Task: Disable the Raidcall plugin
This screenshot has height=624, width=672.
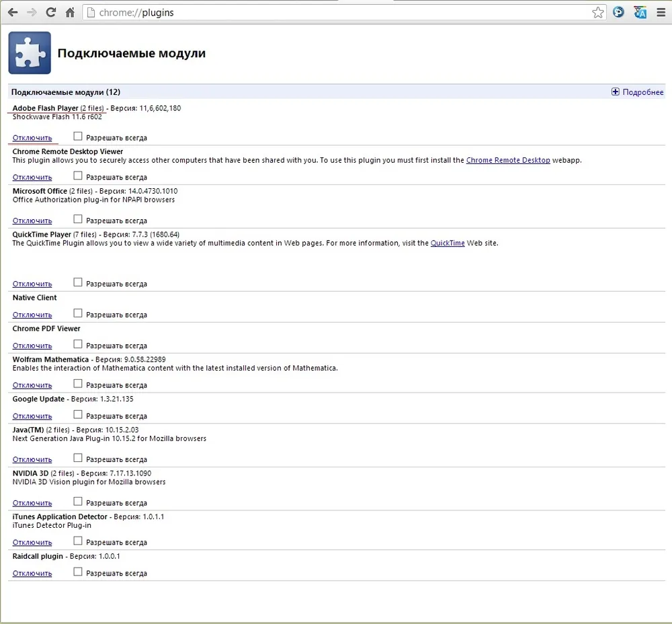Action: tap(32, 574)
